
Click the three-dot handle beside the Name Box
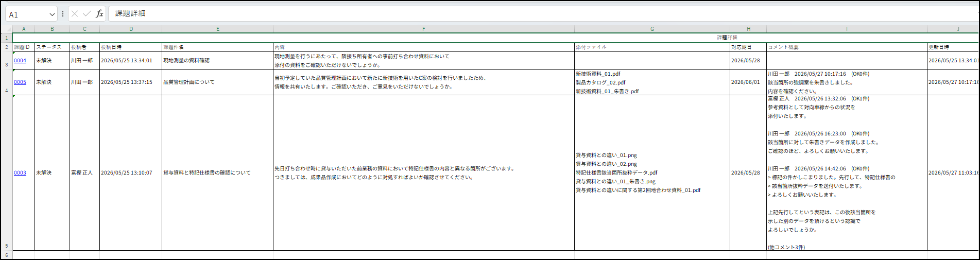[63, 14]
